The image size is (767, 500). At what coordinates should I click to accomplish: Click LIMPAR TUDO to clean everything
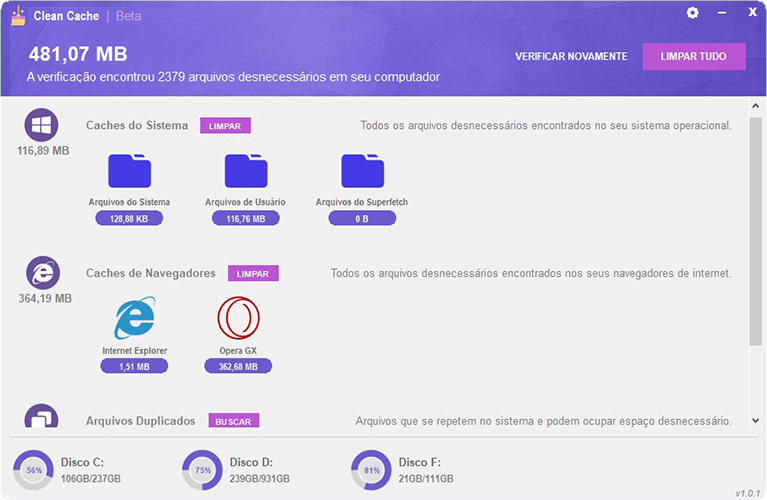(694, 56)
